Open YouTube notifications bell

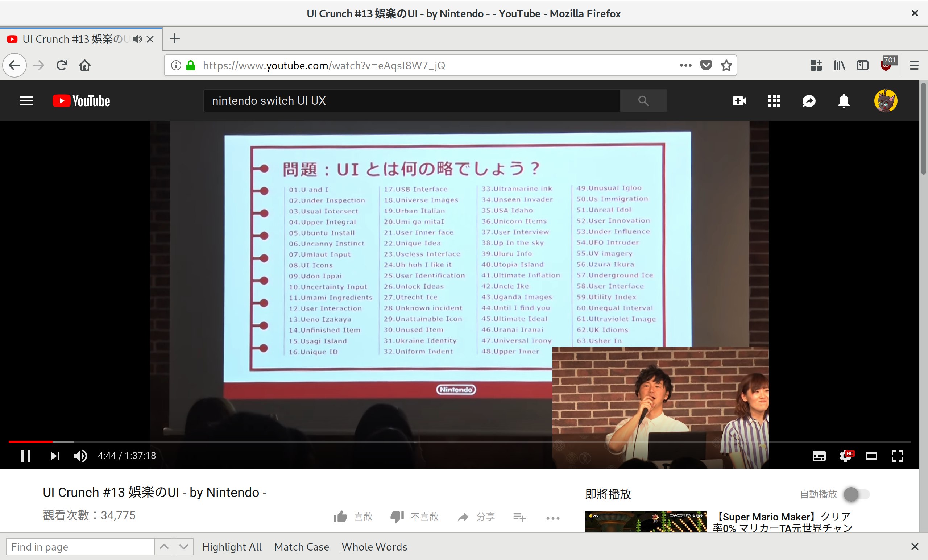point(844,101)
